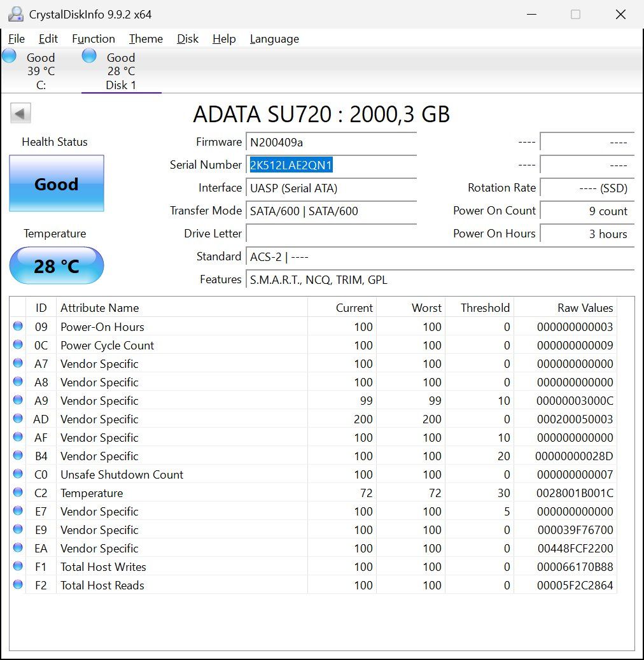Open the Theme menu
The image size is (644, 660).
(146, 39)
